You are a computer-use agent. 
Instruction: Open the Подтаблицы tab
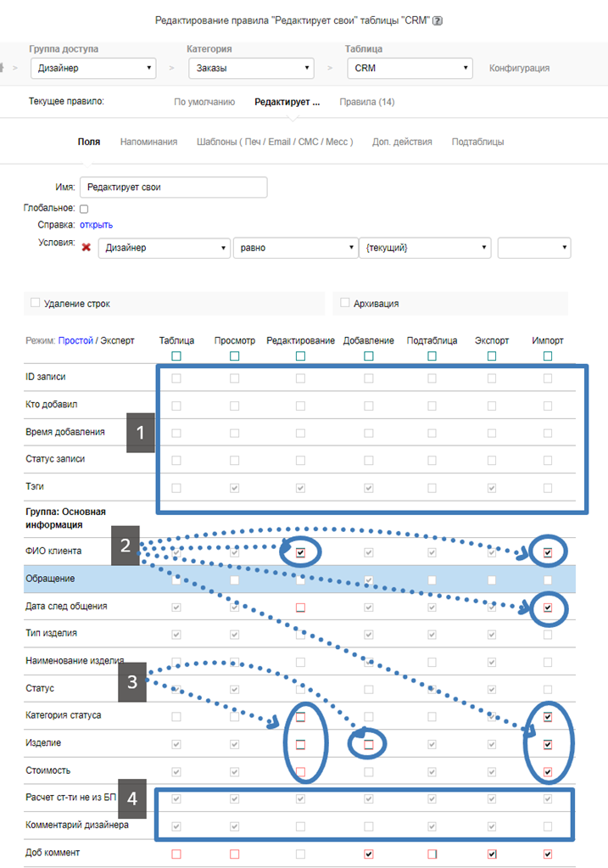tap(477, 142)
